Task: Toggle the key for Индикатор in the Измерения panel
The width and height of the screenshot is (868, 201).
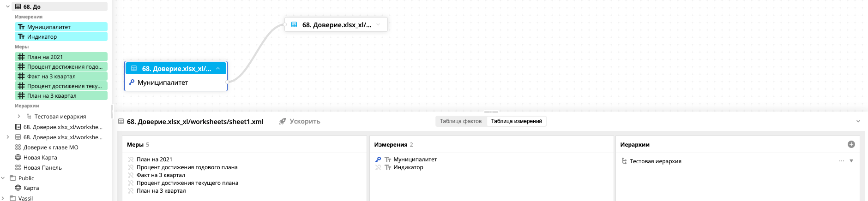Action: 378,167
